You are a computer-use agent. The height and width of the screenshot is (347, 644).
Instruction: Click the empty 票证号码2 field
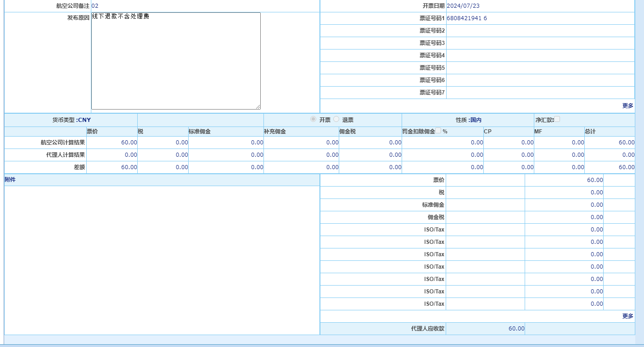[540, 31]
